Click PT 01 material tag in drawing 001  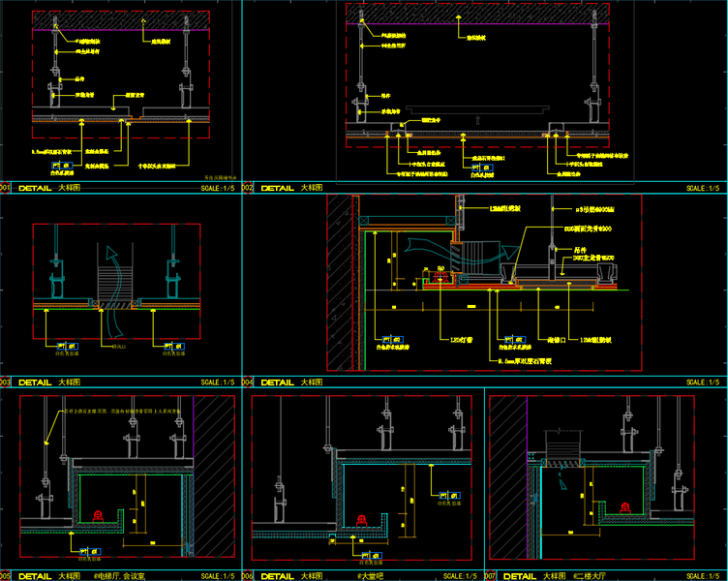click(x=62, y=166)
